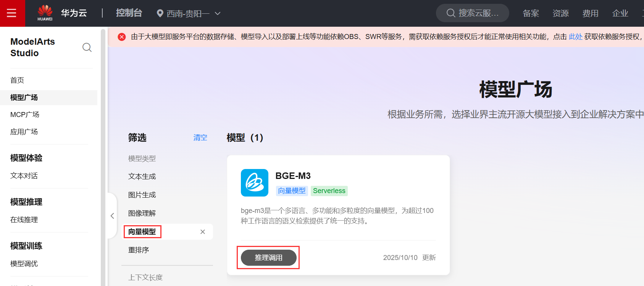Open the 资源 menu
644x286 pixels.
tap(561, 13)
